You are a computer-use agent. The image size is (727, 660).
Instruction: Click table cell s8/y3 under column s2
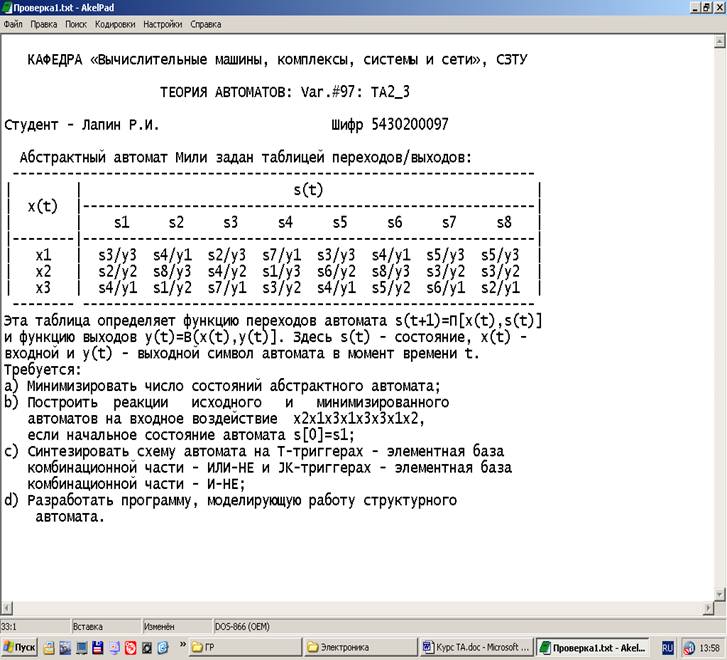point(172,271)
